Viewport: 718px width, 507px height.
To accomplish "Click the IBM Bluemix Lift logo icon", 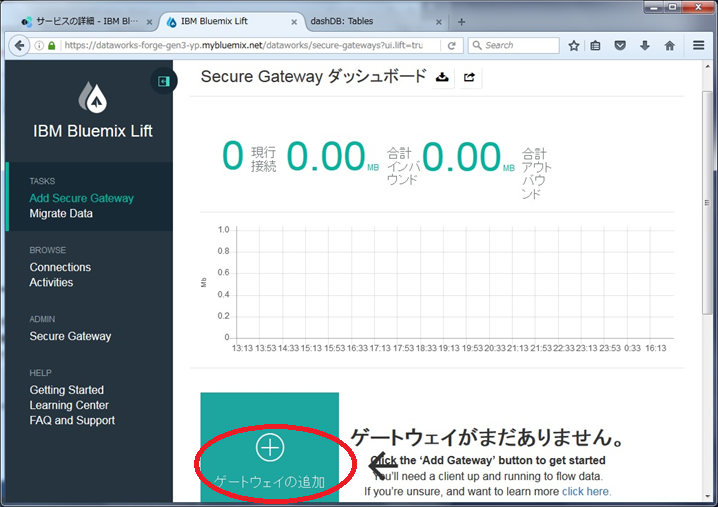I will click(x=92, y=97).
